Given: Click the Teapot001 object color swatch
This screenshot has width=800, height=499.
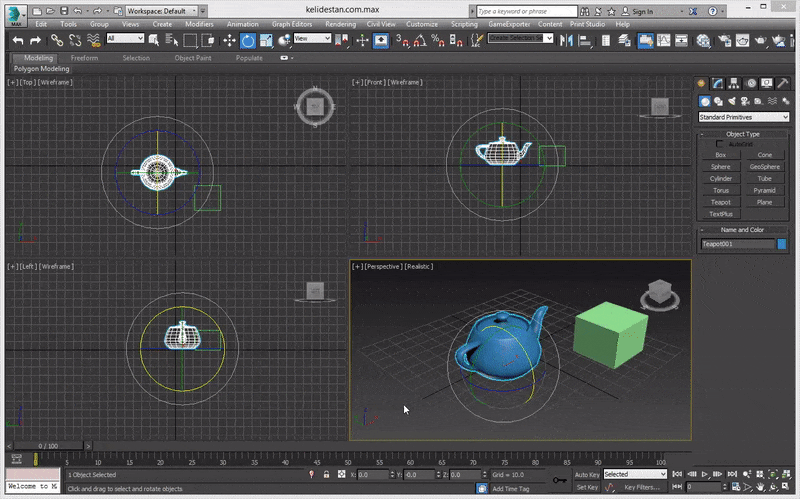Looking at the screenshot, I should pos(782,244).
